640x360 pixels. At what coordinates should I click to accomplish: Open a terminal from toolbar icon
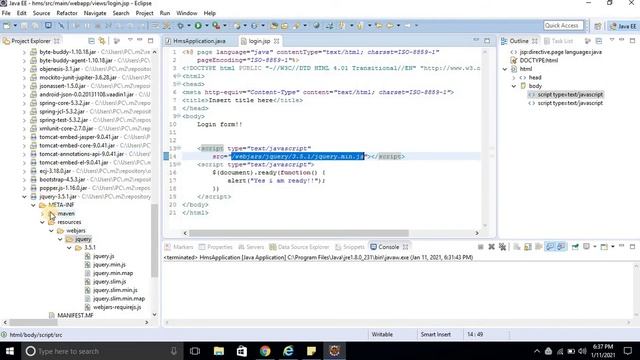point(48,26)
